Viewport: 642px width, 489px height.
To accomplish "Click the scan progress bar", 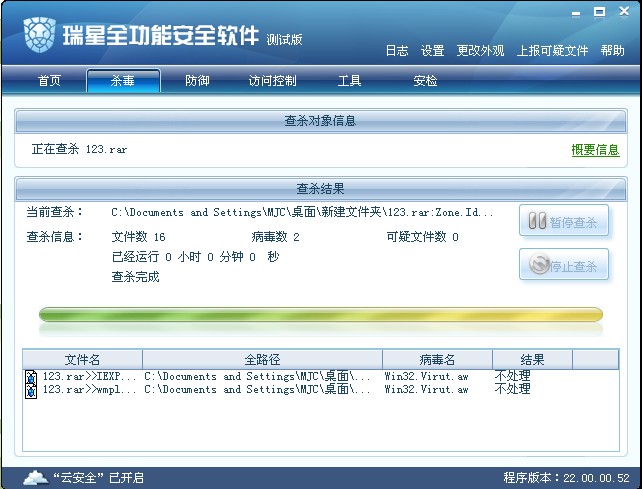I will pos(321,315).
